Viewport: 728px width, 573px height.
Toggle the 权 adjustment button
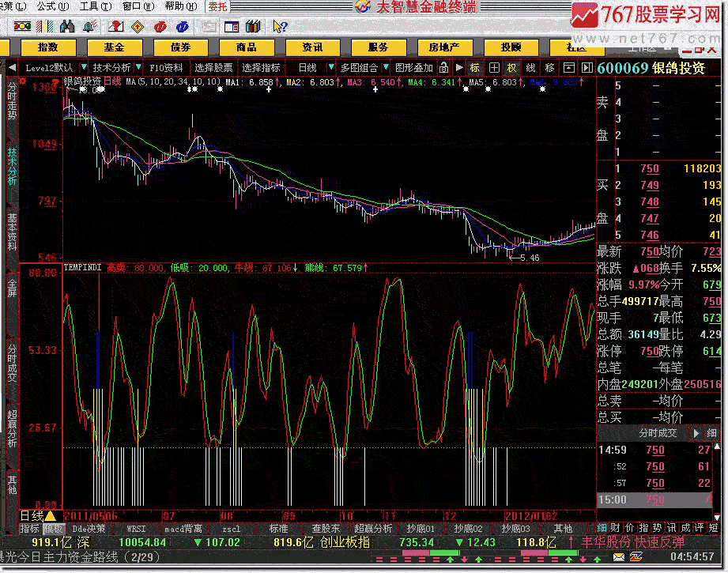(511, 68)
